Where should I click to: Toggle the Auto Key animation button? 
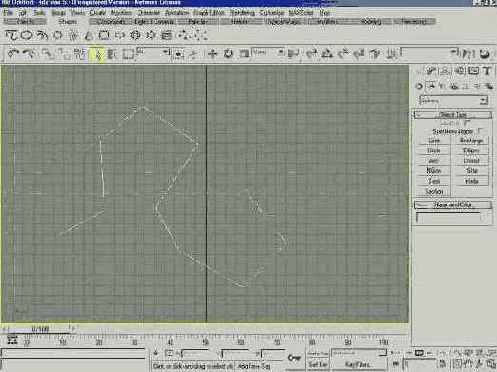[x=318, y=353]
